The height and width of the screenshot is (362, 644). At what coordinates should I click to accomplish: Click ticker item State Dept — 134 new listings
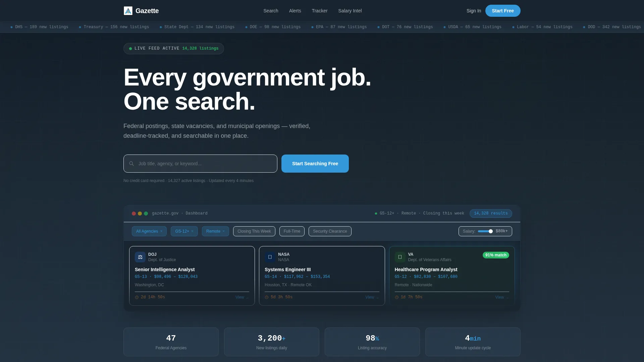(197, 27)
